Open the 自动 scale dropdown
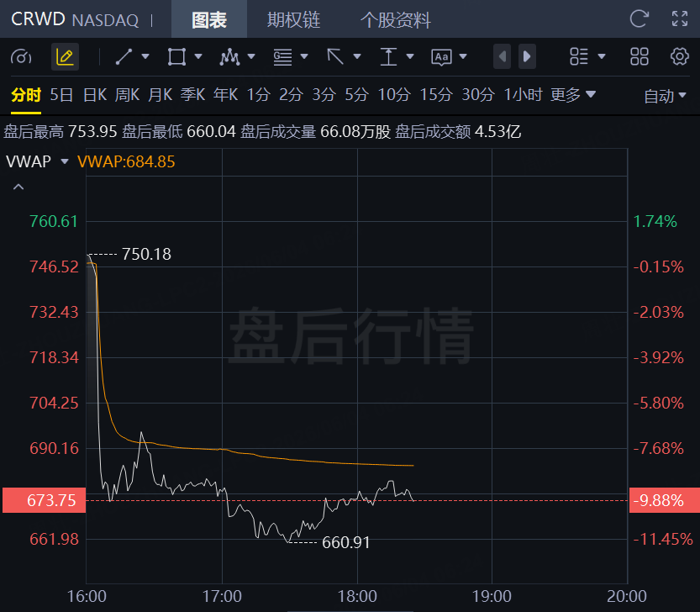 click(x=664, y=96)
